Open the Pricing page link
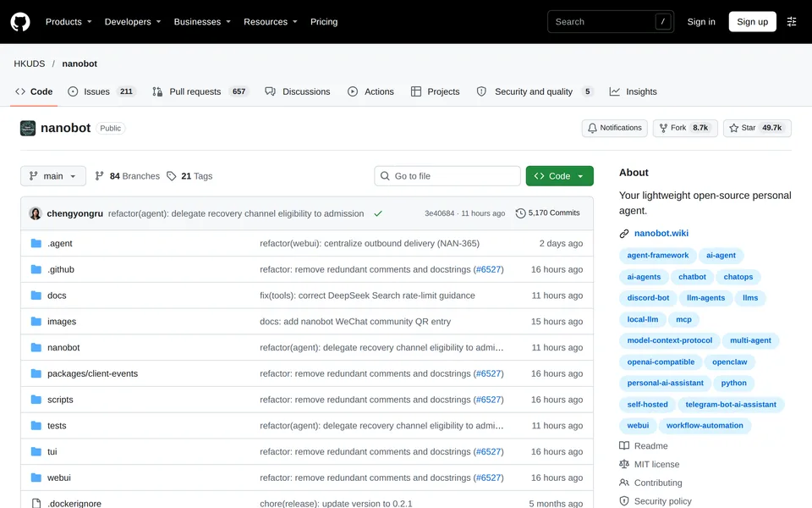 pyautogui.click(x=324, y=22)
